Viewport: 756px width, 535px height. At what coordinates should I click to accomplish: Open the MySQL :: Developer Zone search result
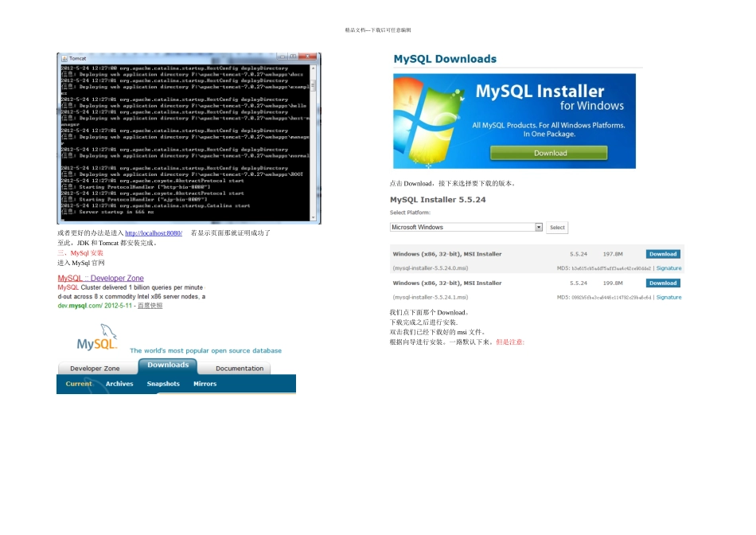pyautogui.click(x=101, y=278)
